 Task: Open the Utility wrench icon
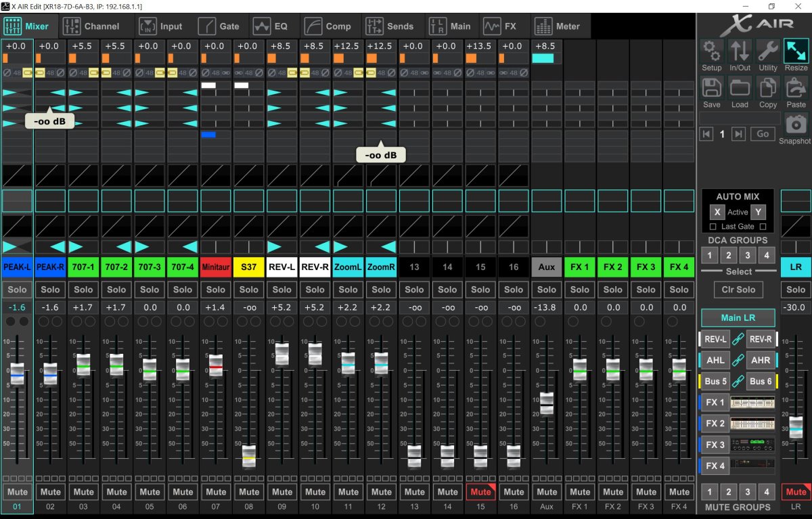[x=768, y=51]
